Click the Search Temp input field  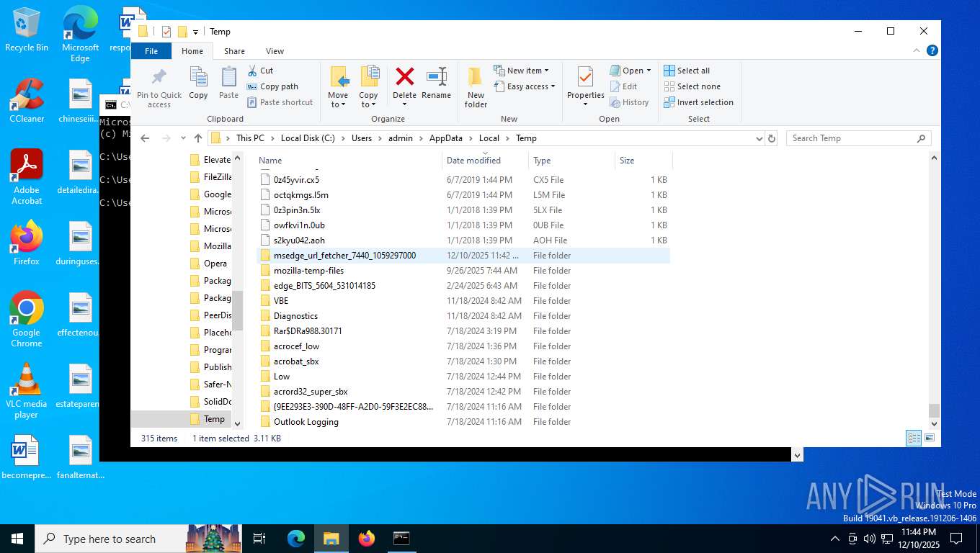859,138
